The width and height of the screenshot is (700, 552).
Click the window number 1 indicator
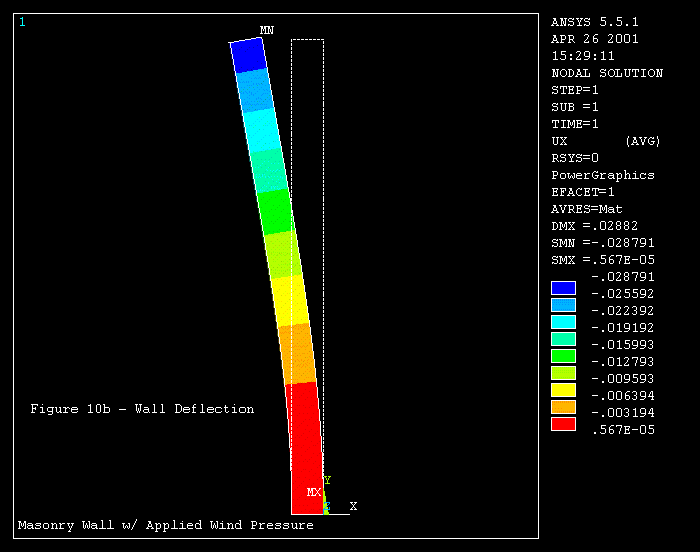(22, 22)
